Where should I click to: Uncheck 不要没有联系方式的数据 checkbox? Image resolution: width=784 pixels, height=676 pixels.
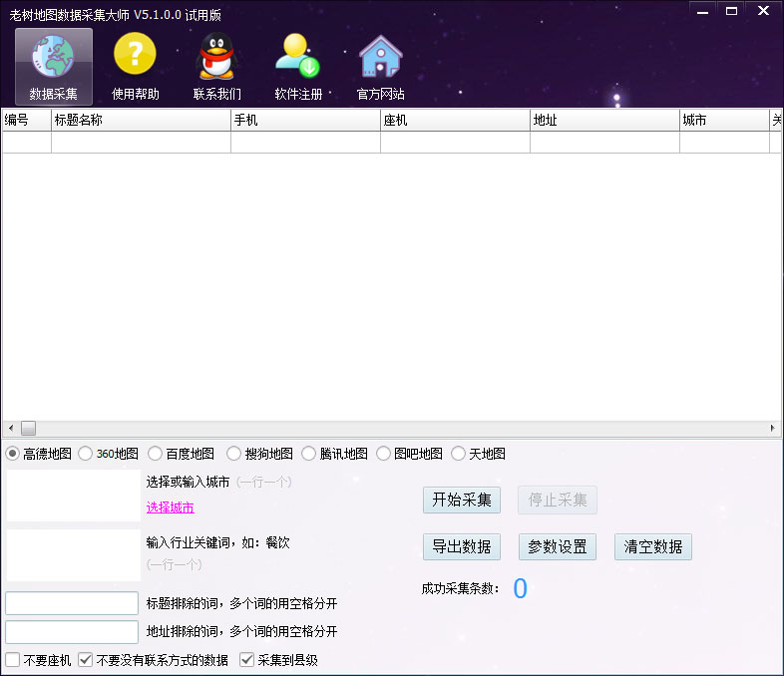(x=86, y=660)
